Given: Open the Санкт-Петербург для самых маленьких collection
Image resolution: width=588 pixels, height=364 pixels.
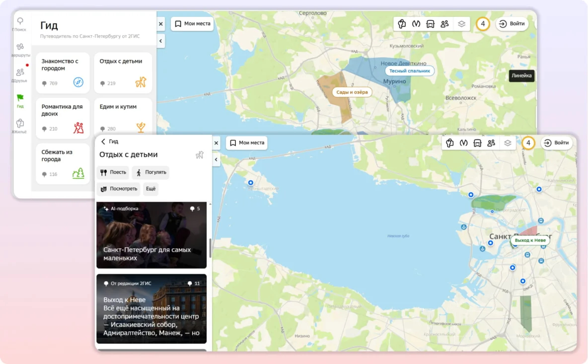Looking at the screenshot, I should click(151, 235).
